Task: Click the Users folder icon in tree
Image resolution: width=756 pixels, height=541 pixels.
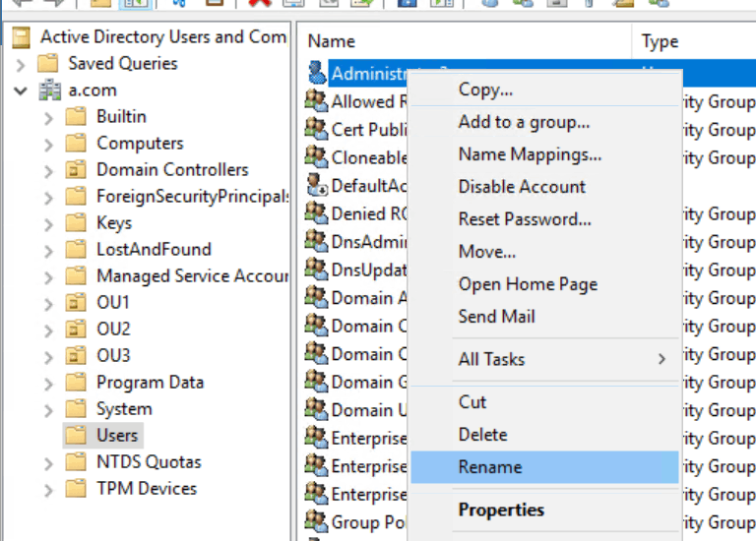Action: pos(76,436)
